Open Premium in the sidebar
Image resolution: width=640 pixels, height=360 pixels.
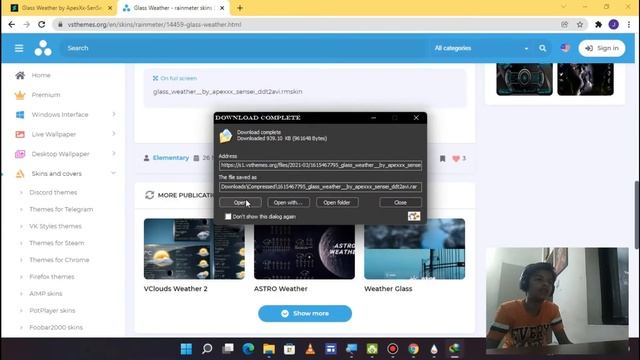pyautogui.click(x=46, y=95)
